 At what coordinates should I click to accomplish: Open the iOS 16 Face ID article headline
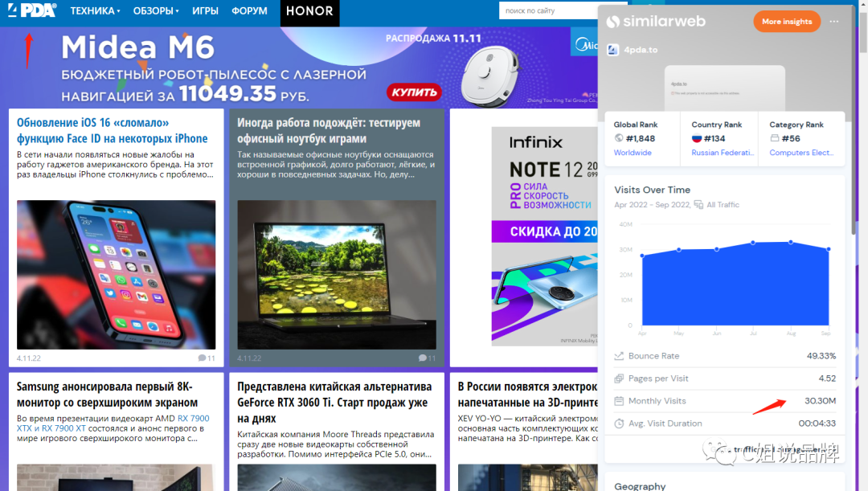[112, 130]
